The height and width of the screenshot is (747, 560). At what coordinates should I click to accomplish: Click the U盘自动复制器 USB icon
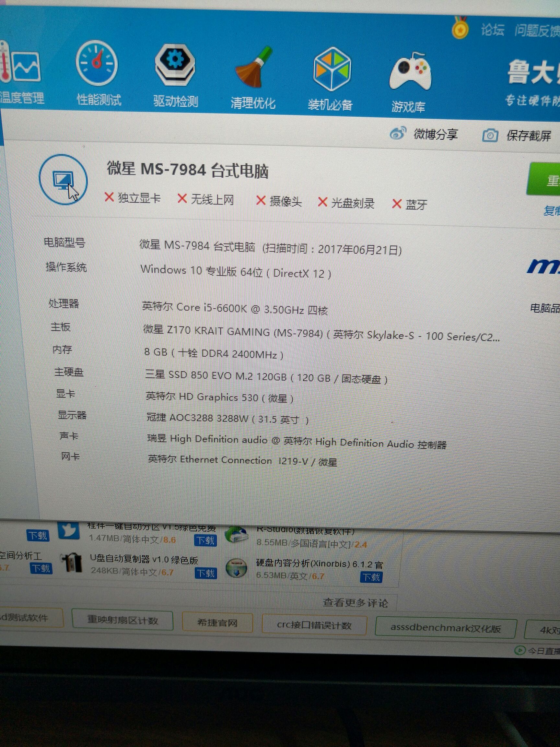tap(72, 563)
